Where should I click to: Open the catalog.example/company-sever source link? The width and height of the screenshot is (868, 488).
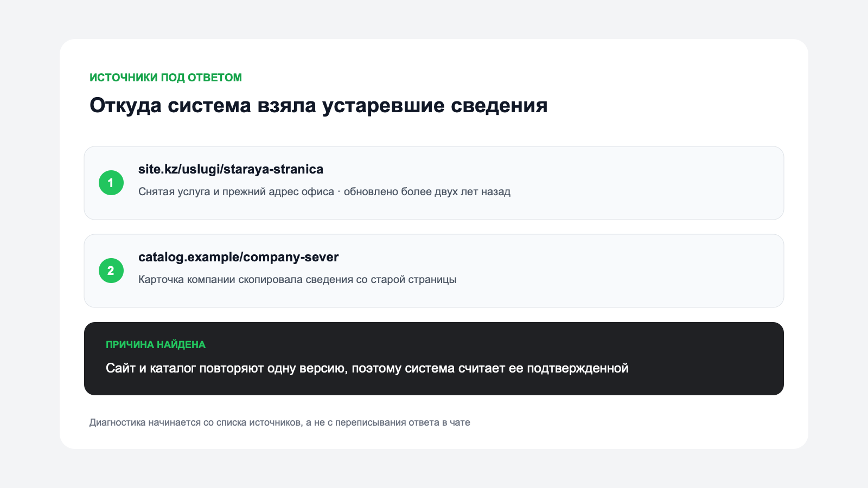238,257
